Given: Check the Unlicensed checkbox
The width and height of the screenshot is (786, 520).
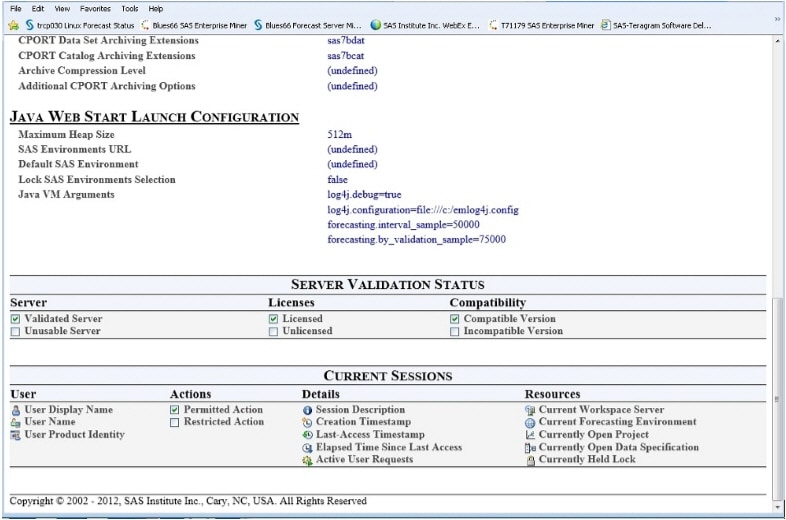Looking at the screenshot, I should click(x=274, y=331).
